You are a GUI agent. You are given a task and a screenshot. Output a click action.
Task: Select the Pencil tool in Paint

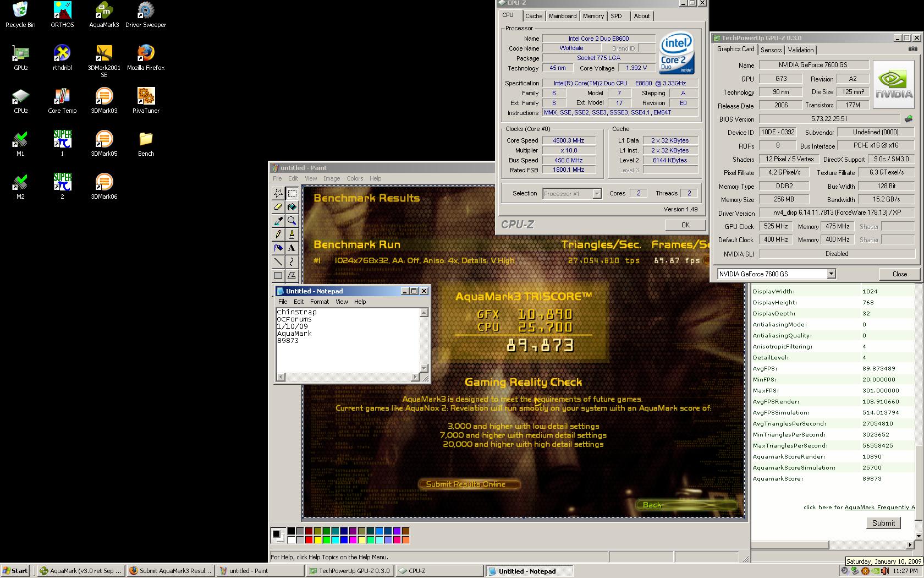(x=278, y=235)
